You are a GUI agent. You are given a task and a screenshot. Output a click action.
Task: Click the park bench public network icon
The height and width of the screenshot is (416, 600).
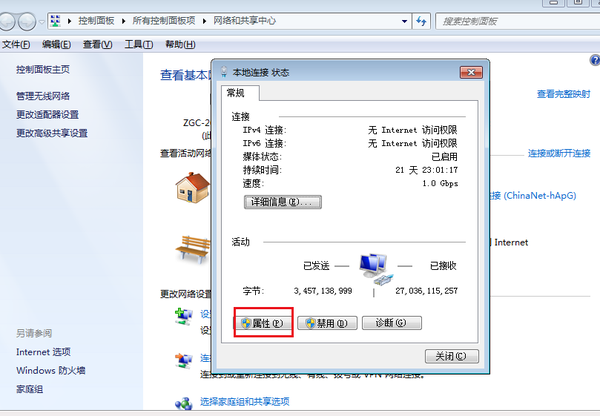[x=193, y=249]
